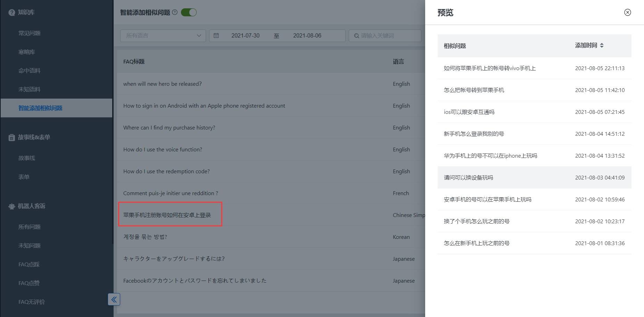Viewport: 644px width, 317px height.
Task: Open FAQ点踩 in sidebar
Action: click(x=29, y=265)
